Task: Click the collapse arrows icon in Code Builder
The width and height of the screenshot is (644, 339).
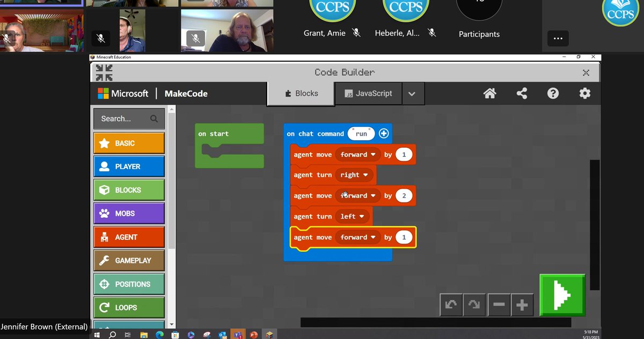Action: [x=104, y=73]
